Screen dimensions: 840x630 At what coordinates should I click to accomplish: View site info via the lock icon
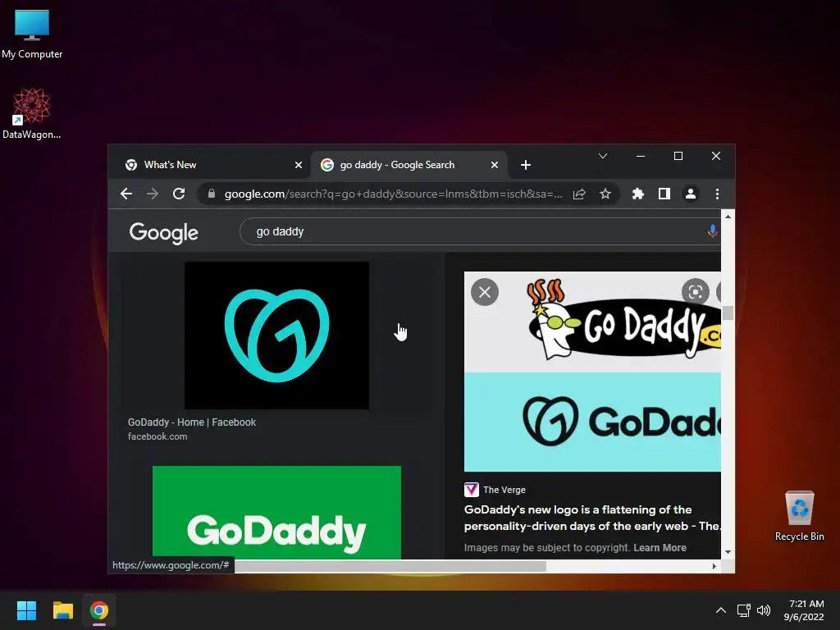tap(212, 194)
